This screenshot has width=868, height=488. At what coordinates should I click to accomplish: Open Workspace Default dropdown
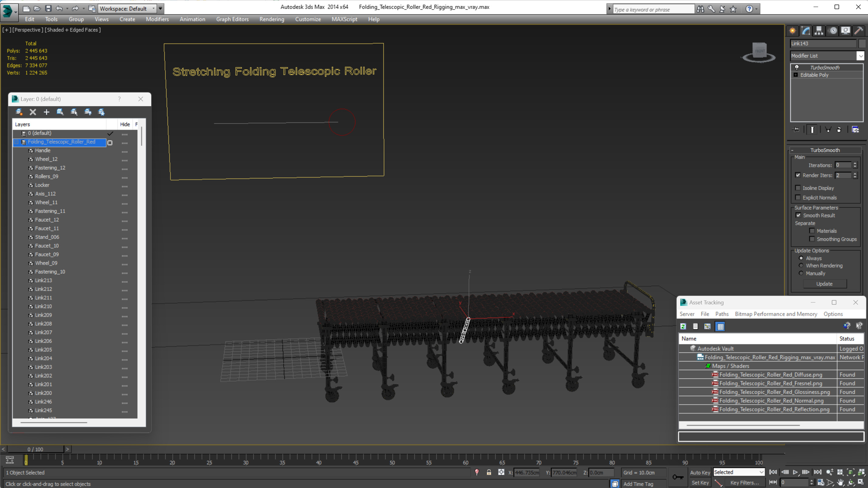(153, 9)
